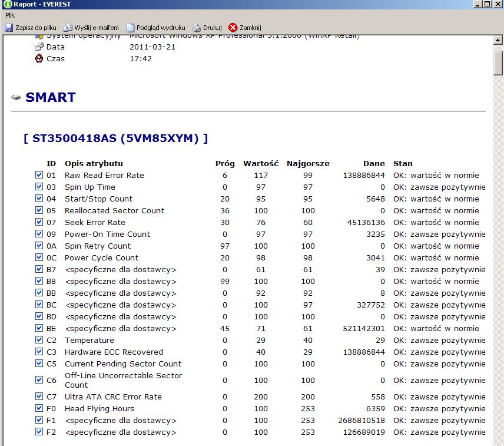This screenshot has height=446, width=504.
Task: Uncheck the C5 Current Pending Sector Count checkbox
Action: [39, 364]
